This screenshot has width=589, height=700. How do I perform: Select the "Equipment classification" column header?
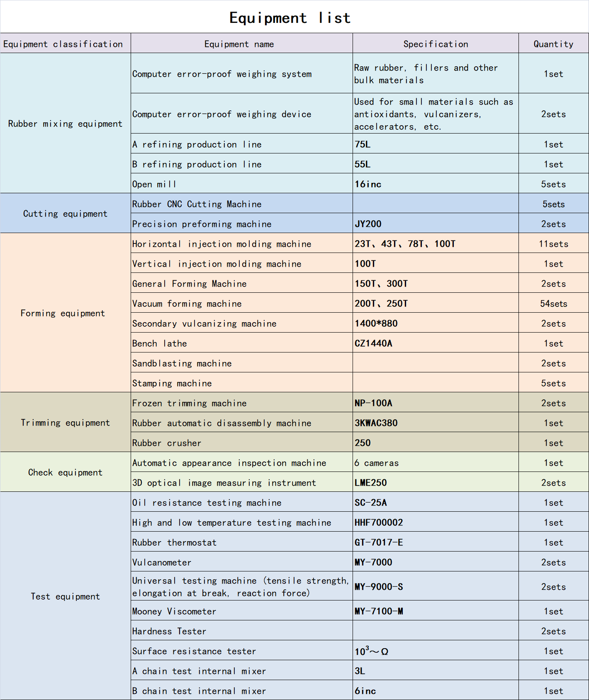tap(63, 44)
